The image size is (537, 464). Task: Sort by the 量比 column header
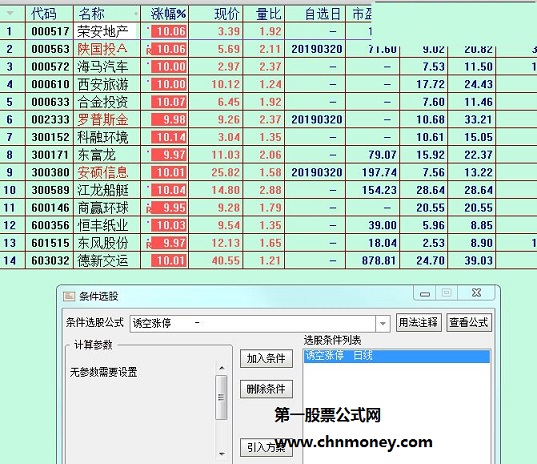268,14
